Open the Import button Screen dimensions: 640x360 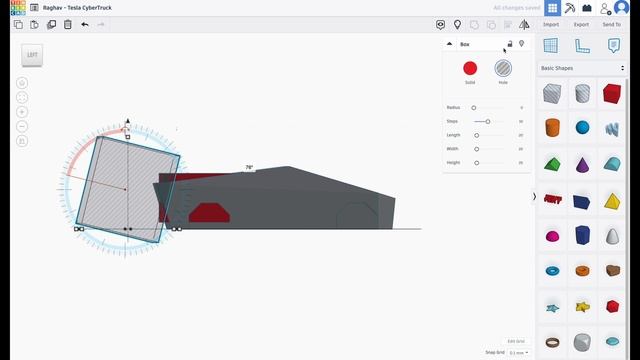click(x=551, y=24)
